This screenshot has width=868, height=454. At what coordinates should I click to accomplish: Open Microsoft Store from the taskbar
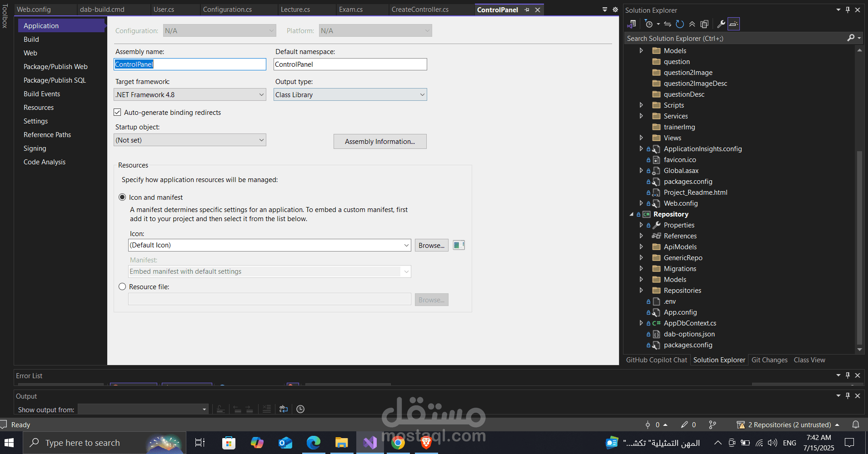click(x=229, y=443)
